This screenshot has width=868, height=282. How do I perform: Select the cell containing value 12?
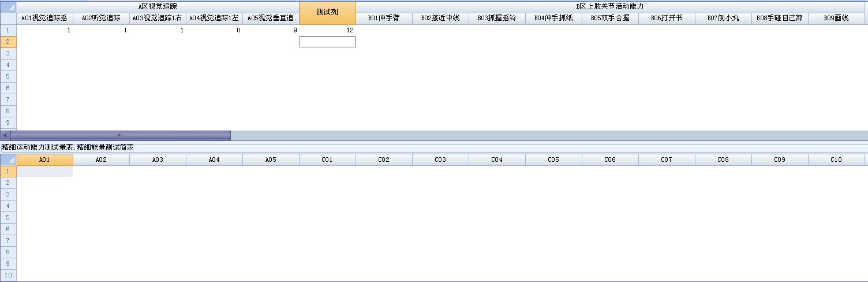click(x=327, y=30)
